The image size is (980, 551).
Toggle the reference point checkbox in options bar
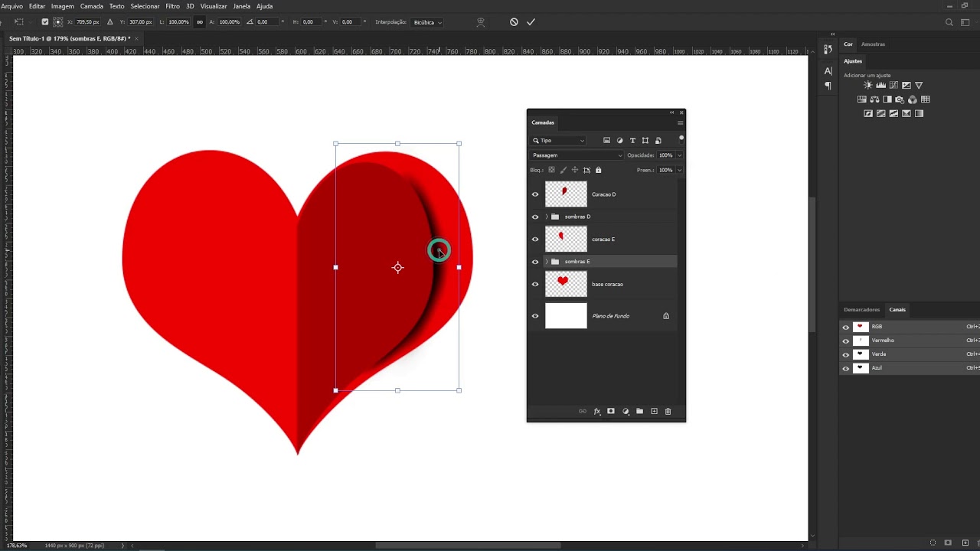tap(45, 22)
